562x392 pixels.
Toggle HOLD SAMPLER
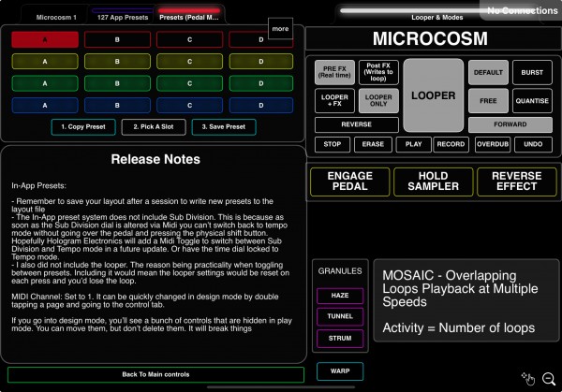click(x=434, y=181)
